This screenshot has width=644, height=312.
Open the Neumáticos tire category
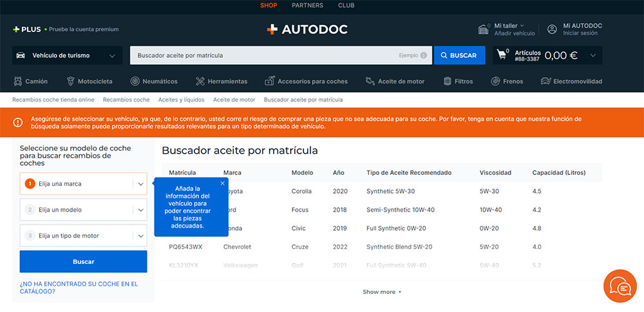(154, 82)
